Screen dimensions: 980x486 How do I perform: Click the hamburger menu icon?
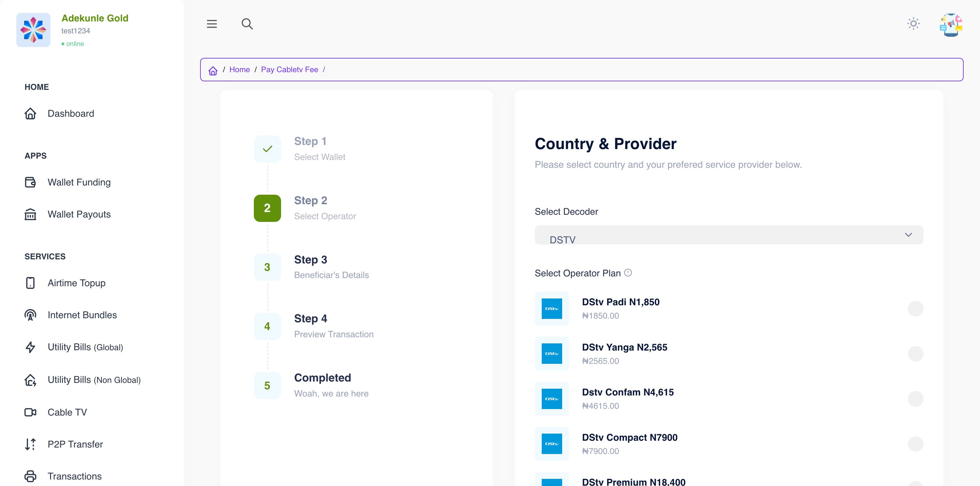click(212, 24)
